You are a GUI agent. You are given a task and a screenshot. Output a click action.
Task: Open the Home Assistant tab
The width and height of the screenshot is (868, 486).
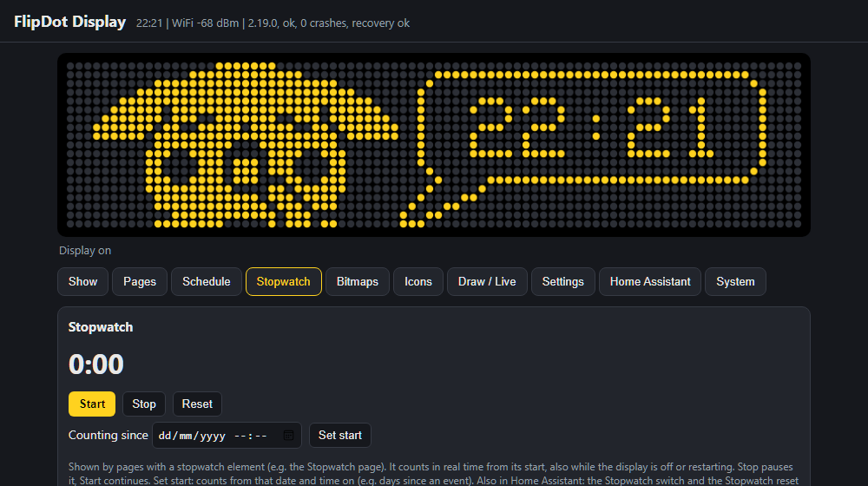[x=650, y=282]
